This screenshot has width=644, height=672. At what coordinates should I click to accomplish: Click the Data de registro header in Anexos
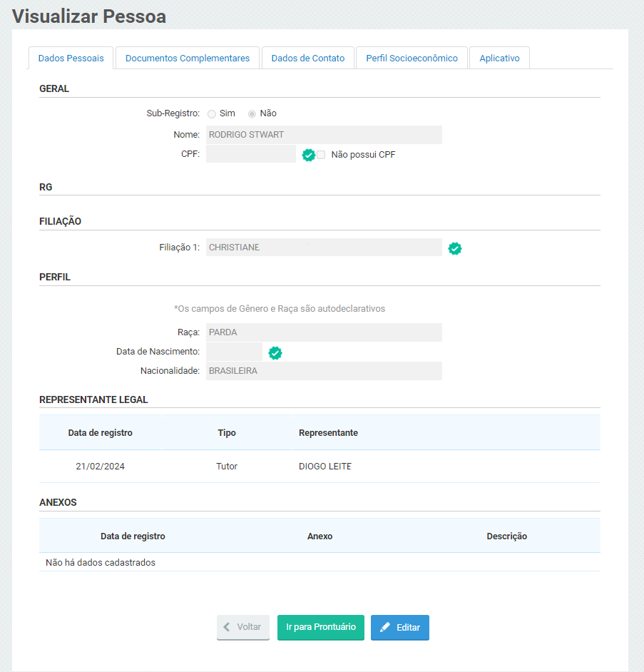tap(133, 536)
